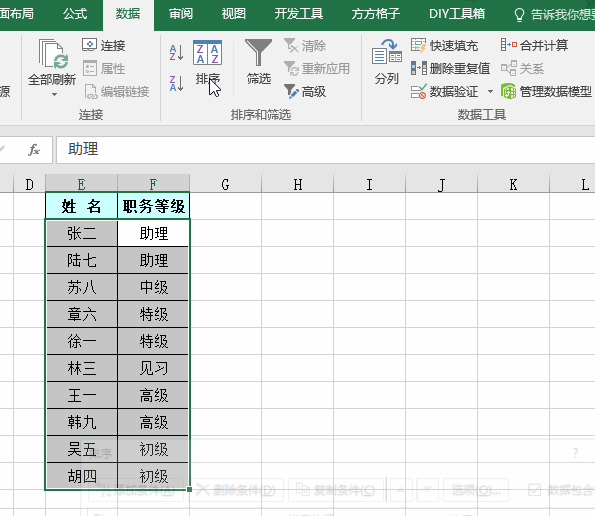Switch to the 方方格子 tab
This screenshot has width=595, height=516.
(x=375, y=14)
